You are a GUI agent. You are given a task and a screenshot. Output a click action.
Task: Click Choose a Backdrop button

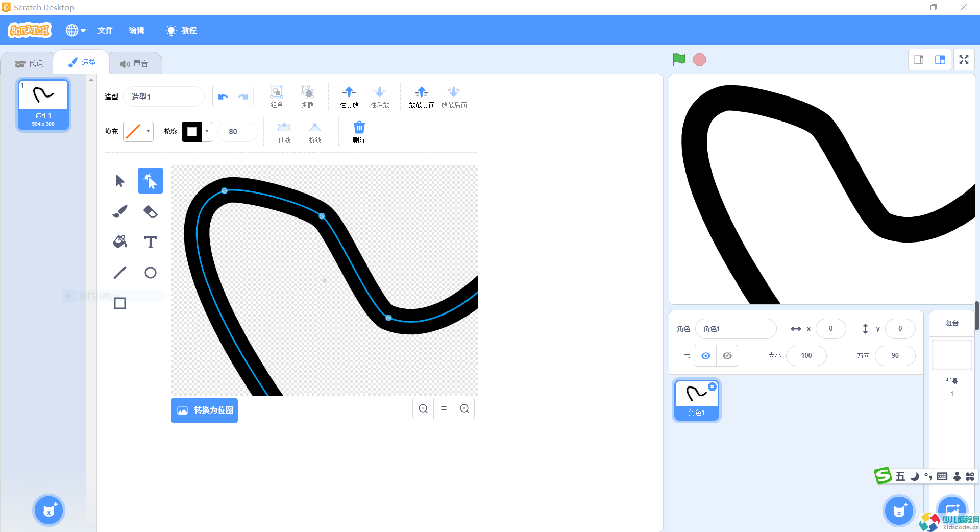(x=952, y=510)
